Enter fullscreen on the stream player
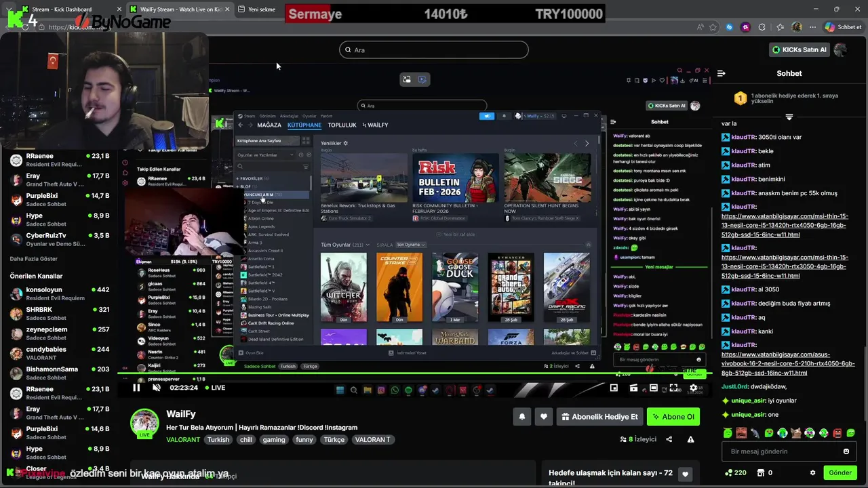The image size is (868, 488). pos(673,388)
